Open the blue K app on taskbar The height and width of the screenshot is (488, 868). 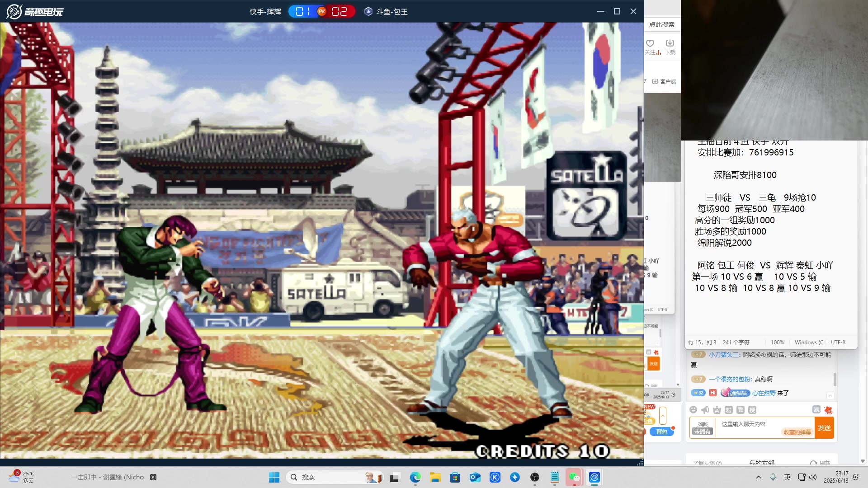495,477
